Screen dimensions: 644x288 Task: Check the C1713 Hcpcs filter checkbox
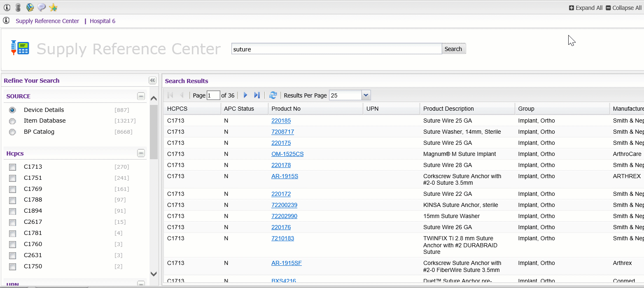[x=13, y=167]
